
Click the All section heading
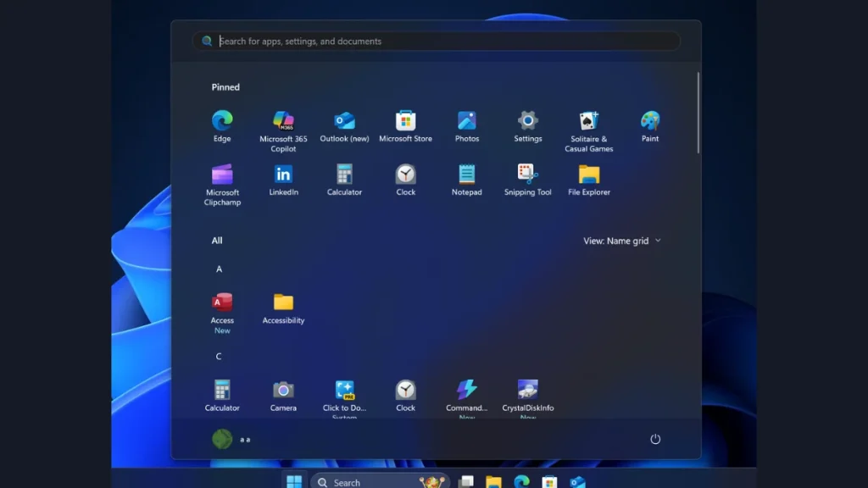click(216, 240)
